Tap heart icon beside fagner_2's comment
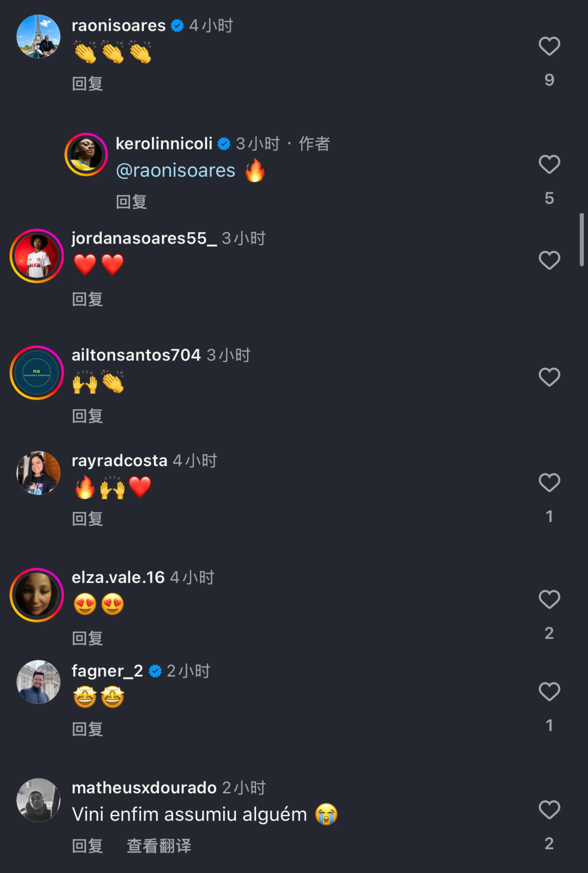This screenshot has width=588, height=873. click(549, 691)
